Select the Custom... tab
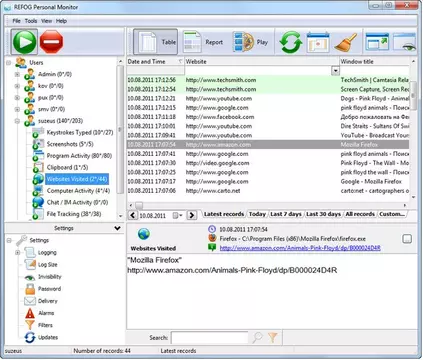 [x=392, y=214]
